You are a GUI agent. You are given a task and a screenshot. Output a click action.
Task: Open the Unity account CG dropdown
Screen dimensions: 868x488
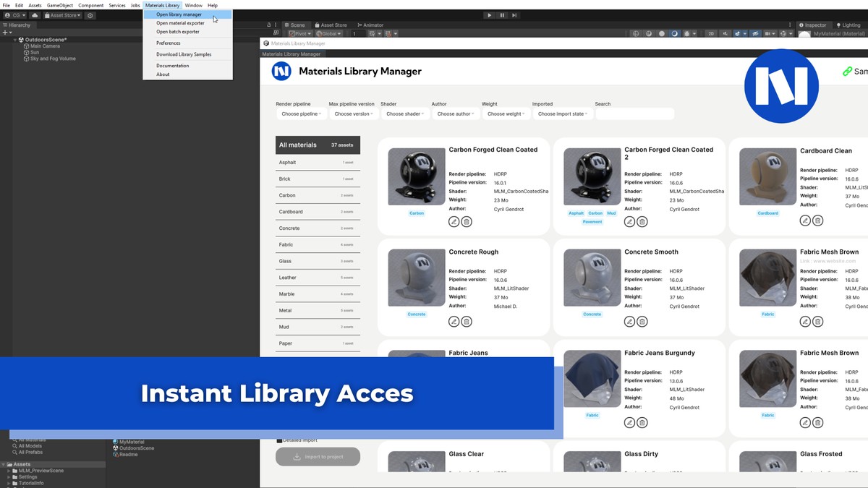[15, 14]
